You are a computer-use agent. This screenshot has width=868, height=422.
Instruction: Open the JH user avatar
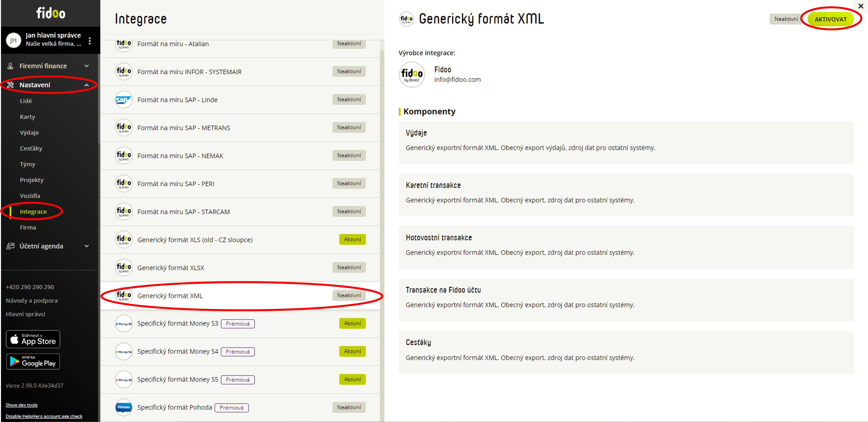pyautogui.click(x=13, y=40)
